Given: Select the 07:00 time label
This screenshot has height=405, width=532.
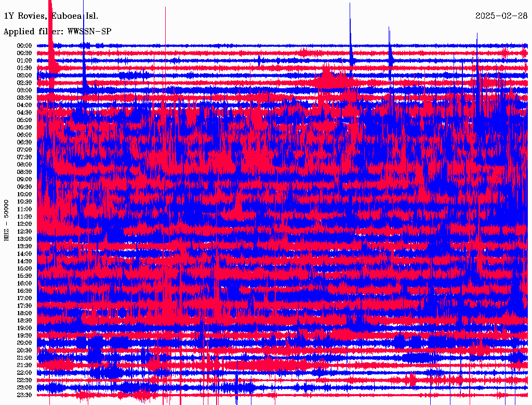Looking at the screenshot, I should [24, 150].
